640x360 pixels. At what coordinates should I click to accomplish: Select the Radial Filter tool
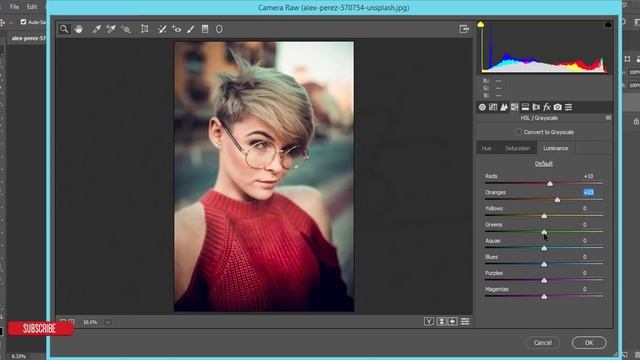click(x=219, y=29)
